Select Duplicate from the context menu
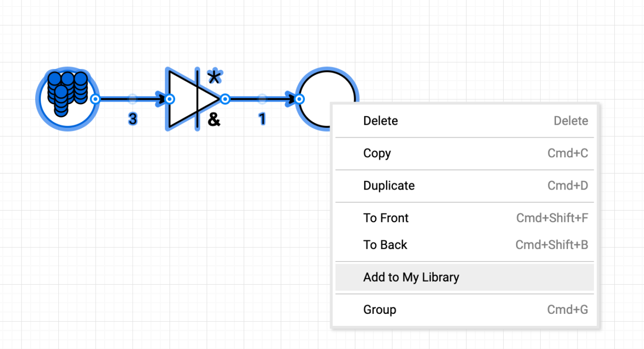Viewport: 644px width, 349px height. coord(389,186)
